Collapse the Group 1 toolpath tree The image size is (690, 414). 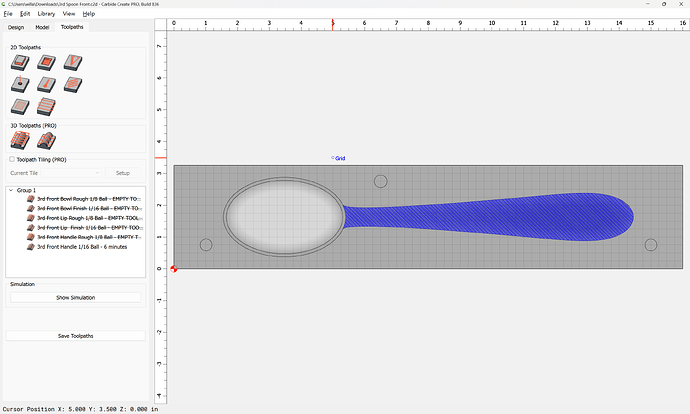pyautogui.click(x=11, y=190)
